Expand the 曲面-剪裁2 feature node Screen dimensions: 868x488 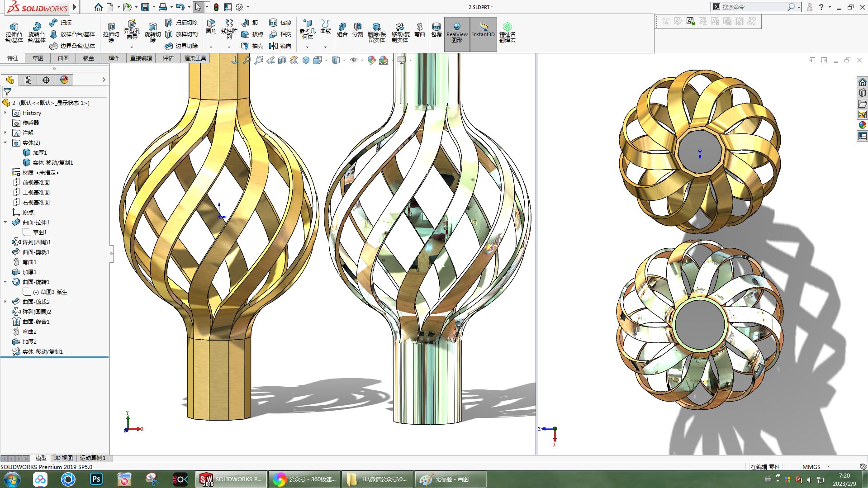5,302
